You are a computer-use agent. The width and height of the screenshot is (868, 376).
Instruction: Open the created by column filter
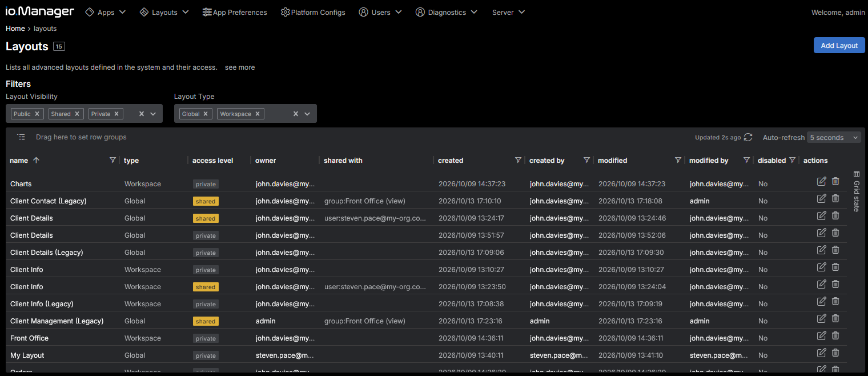586,161
